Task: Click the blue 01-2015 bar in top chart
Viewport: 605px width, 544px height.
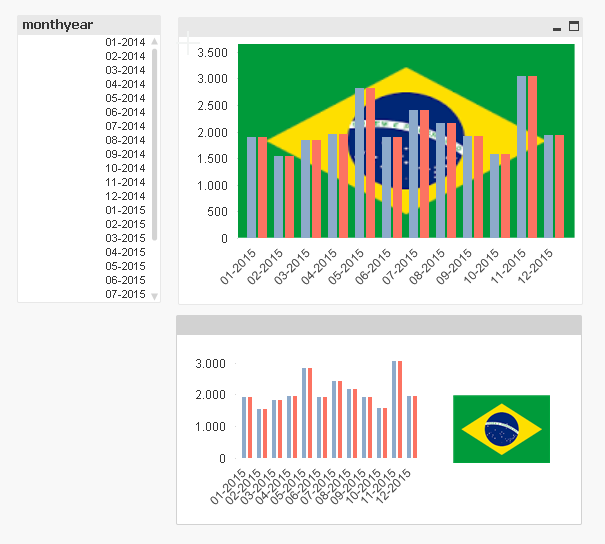Action: tap(252, 188)
